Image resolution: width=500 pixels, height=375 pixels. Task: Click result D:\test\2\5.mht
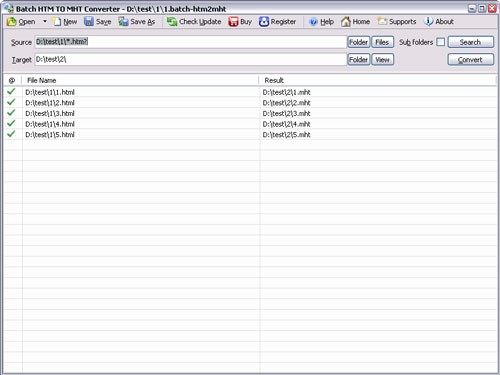(287, 135)
